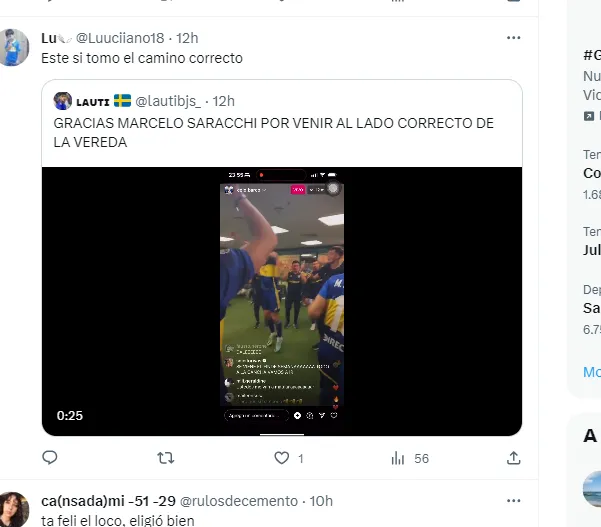Reply to Luuciiano18's tweet

52,458
